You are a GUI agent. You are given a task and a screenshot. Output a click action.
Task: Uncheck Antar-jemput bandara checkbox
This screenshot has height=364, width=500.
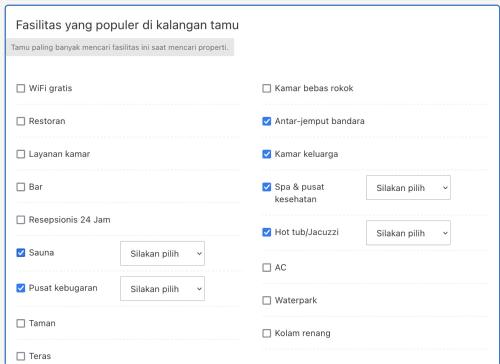pos(267,121)
